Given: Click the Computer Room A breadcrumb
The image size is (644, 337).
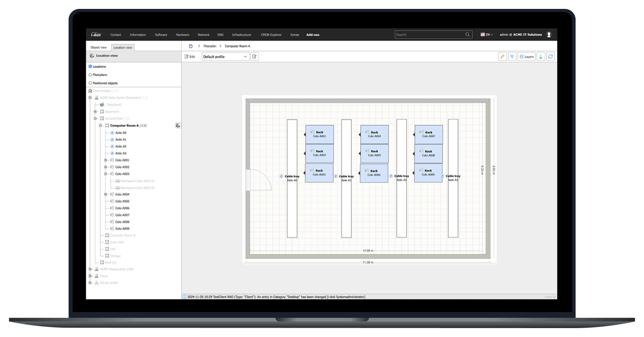Looking at the screenshot, I should click(237, 46).
